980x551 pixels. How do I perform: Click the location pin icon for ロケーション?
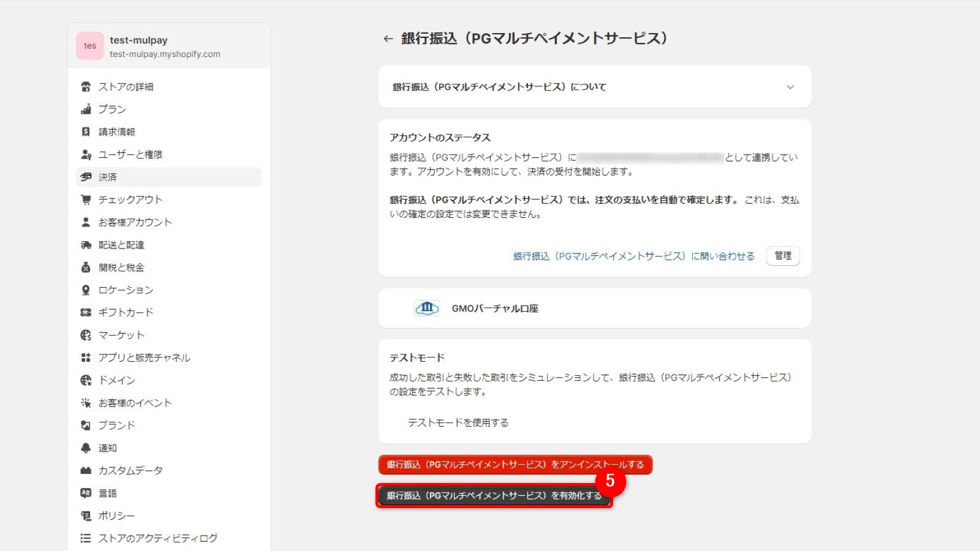(x=86, y=290)
